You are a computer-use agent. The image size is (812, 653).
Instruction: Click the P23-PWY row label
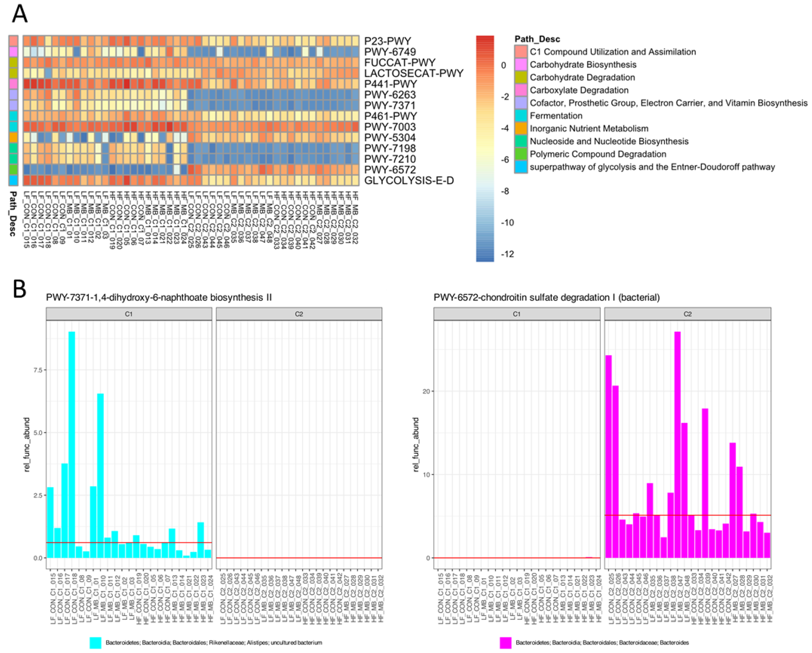pos(387,41)
